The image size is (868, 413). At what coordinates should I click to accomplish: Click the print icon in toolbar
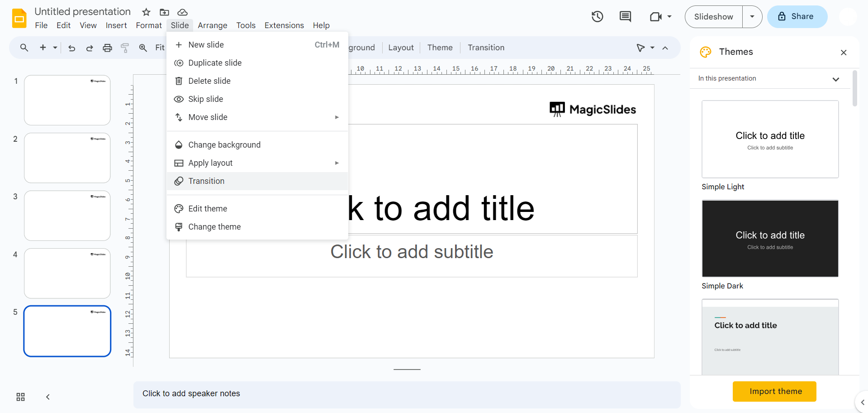(x=107, y=48)
